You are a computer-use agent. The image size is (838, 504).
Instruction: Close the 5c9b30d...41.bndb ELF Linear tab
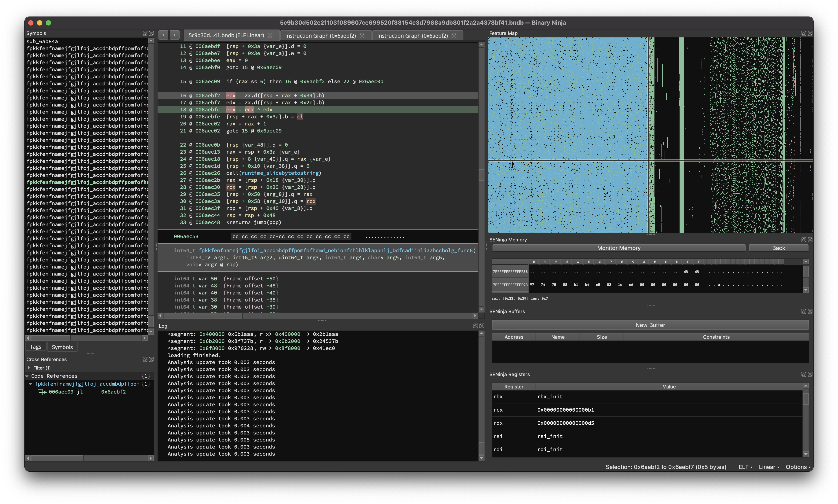pos(270,35)
